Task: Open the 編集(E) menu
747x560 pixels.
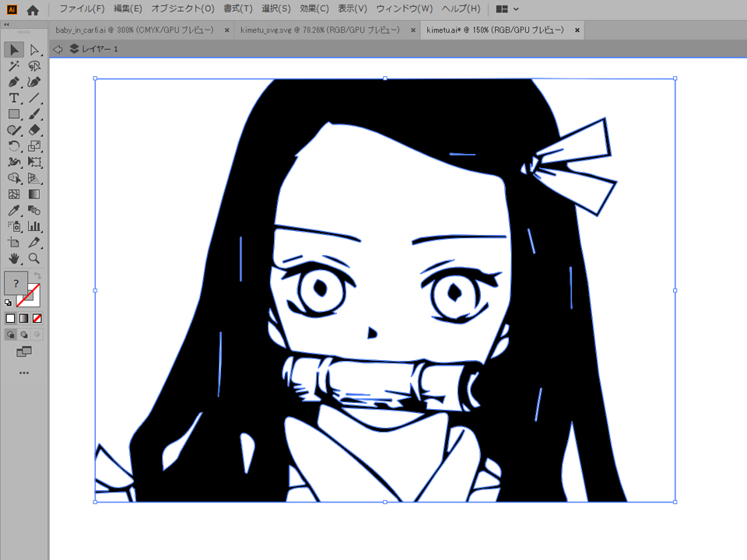Action: pos(128,9)
